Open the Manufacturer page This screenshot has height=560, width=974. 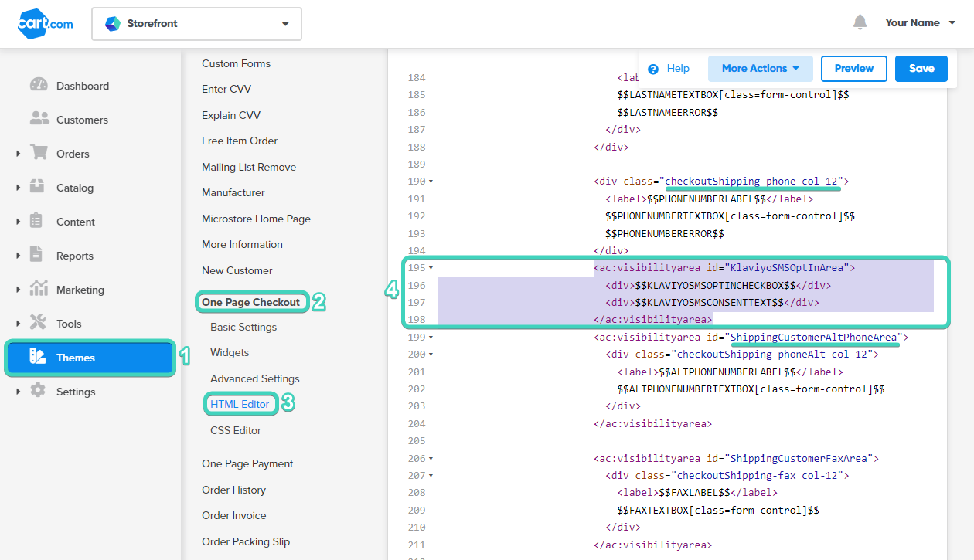(233, 192)
